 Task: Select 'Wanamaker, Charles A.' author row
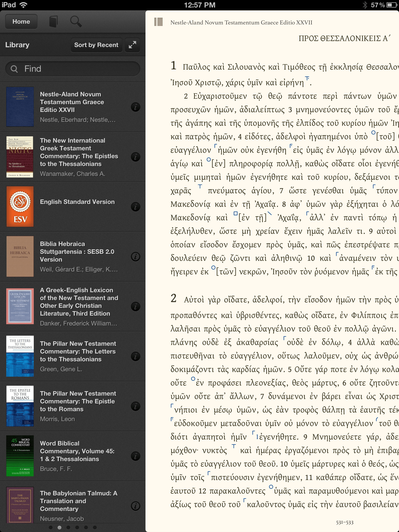[72, 174]
